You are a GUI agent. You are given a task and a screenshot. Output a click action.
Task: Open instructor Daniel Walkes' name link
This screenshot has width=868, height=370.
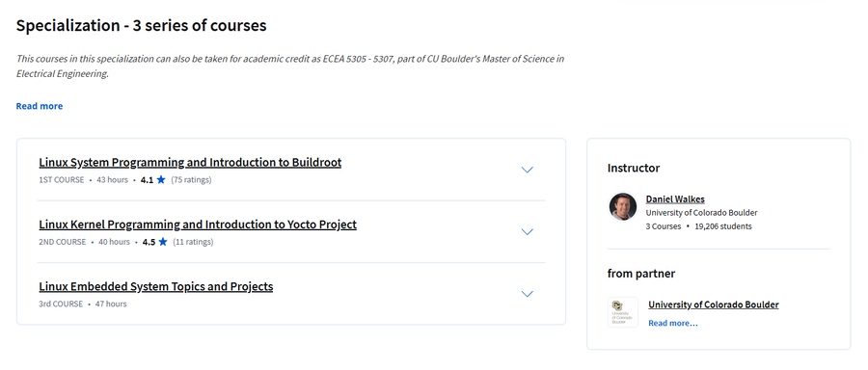click(675, 199)
